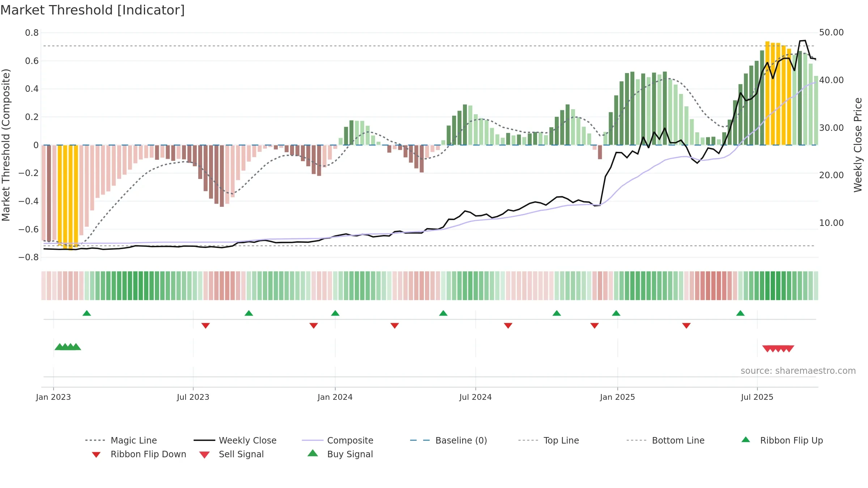Click the ribbon flip down marker just after Jul 2023
Viewport: 868px width, 488px height.
[x=206, y=326]
